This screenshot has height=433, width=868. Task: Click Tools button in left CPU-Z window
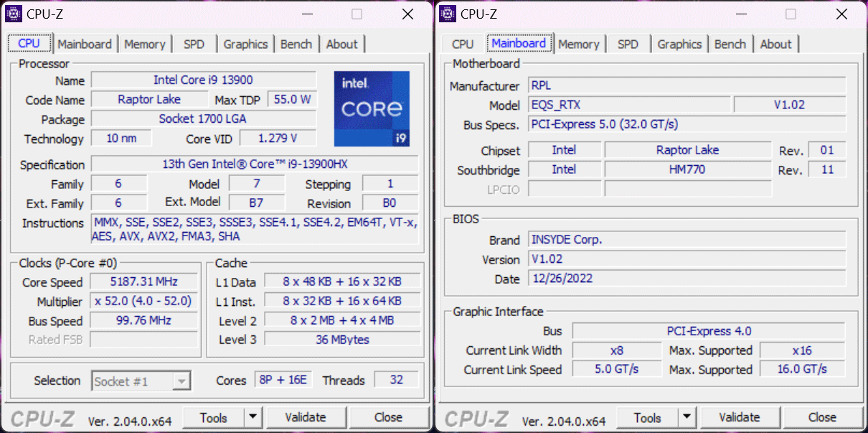pos(214,417)
